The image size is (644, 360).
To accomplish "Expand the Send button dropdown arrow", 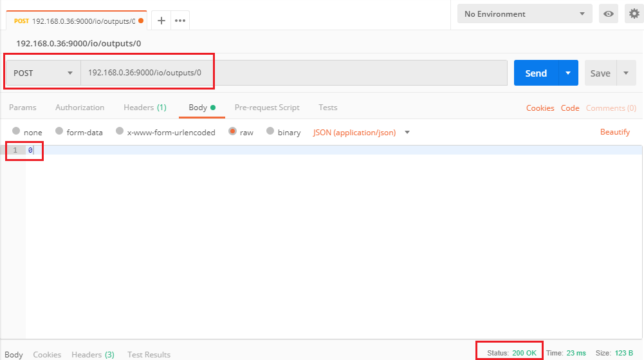I will 568,73.
